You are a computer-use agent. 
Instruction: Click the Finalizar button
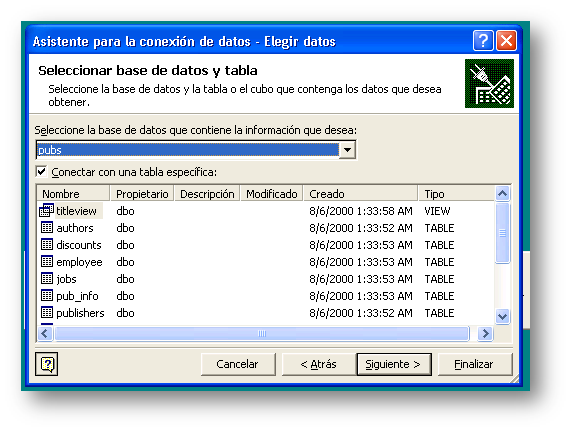[474, 364]
